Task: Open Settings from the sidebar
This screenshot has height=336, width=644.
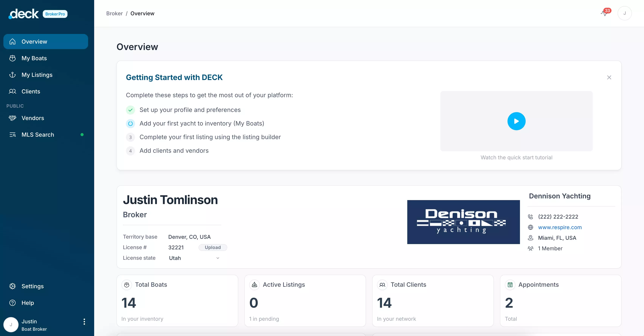Action: coord(33,286)
